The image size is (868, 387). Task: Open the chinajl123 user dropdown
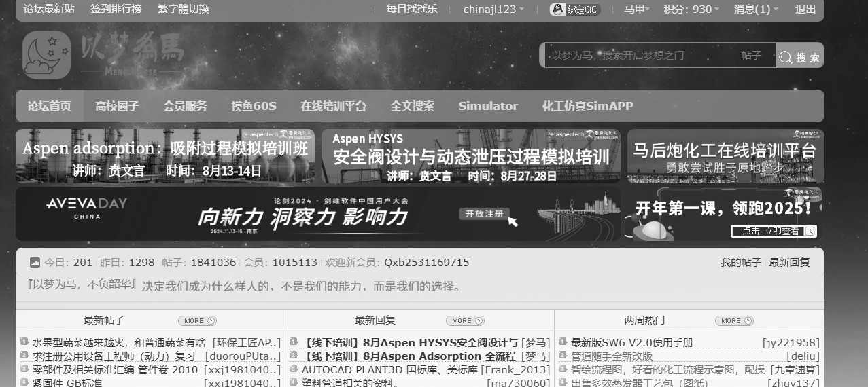pyautogui.click(x=493, y=10)
